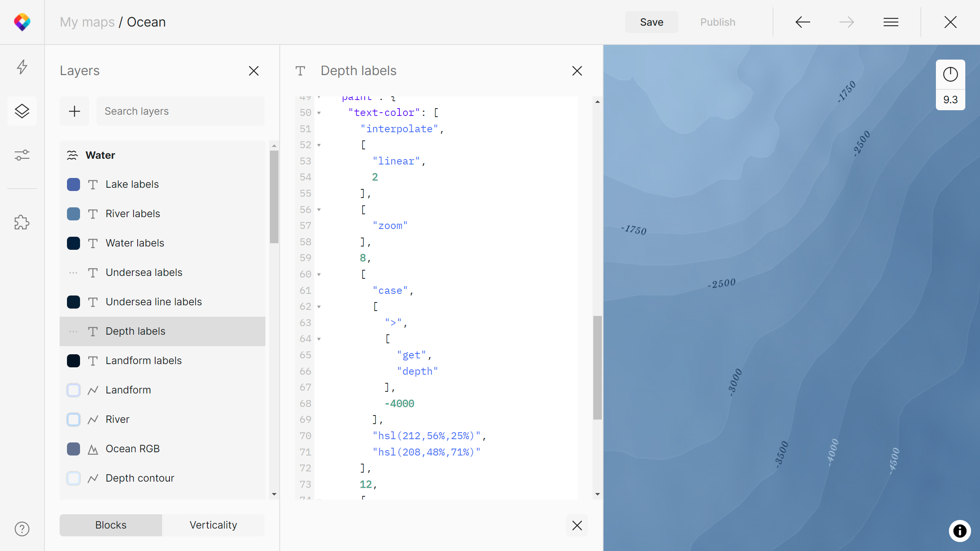Add a new layer with plus icon
Image resolution: width=980 pixels, height=551 pixels.
74,111
